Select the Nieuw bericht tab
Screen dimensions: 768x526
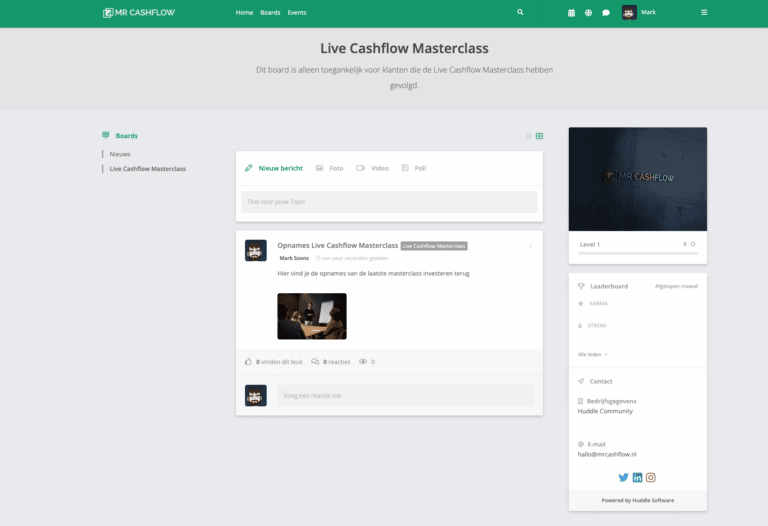click(x=274, y=168)
